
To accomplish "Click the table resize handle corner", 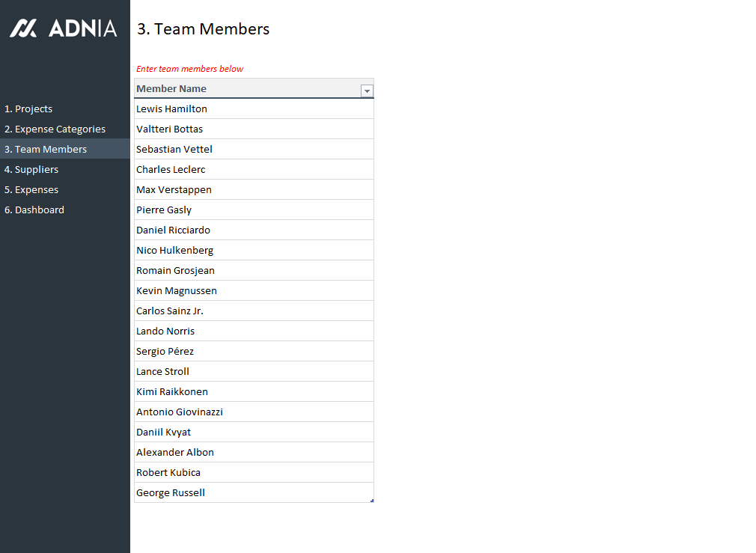I will [372, 501].
